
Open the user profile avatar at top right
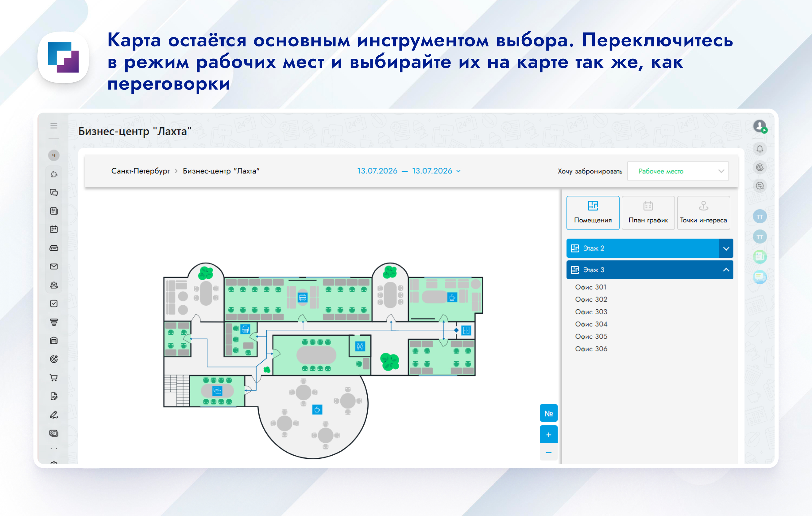760,127
